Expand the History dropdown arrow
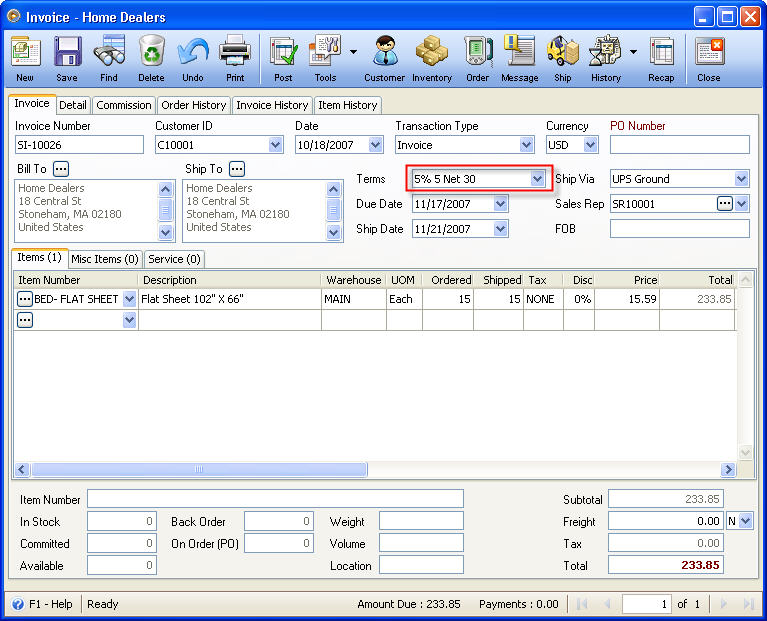 (x=633, y=52)
